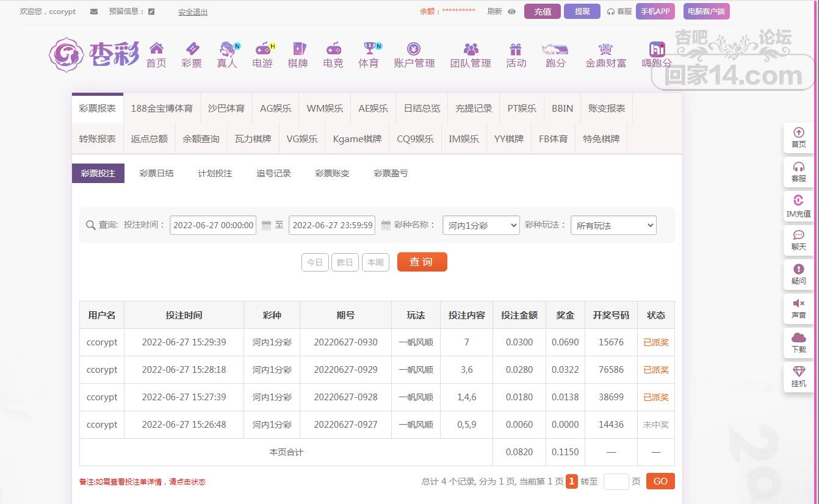Open 团队管理 team icon

click(x=471, y=49)
